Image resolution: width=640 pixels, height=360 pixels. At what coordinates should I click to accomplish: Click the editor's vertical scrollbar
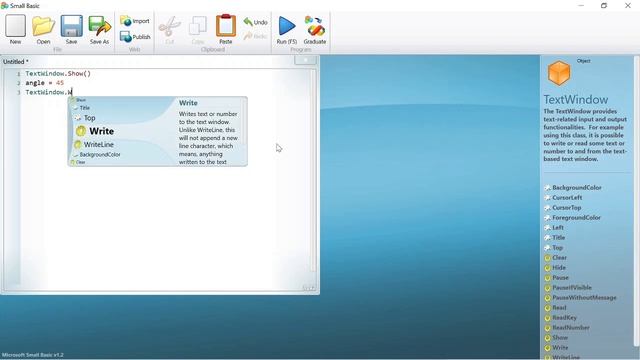[313, 171]
